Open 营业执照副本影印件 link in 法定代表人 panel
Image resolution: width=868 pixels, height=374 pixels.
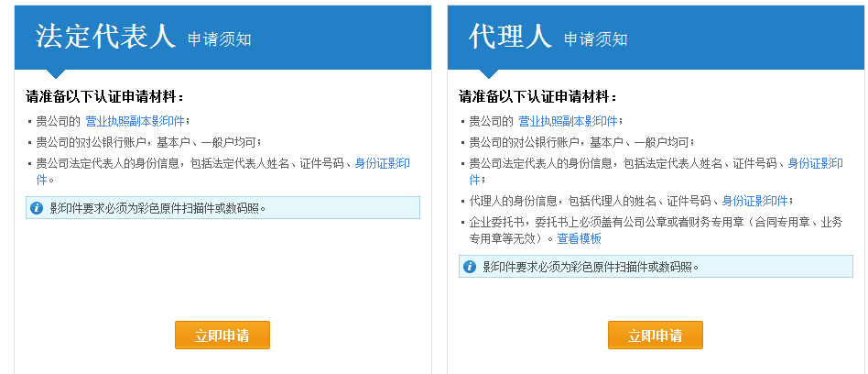click(x=135, y=121)
